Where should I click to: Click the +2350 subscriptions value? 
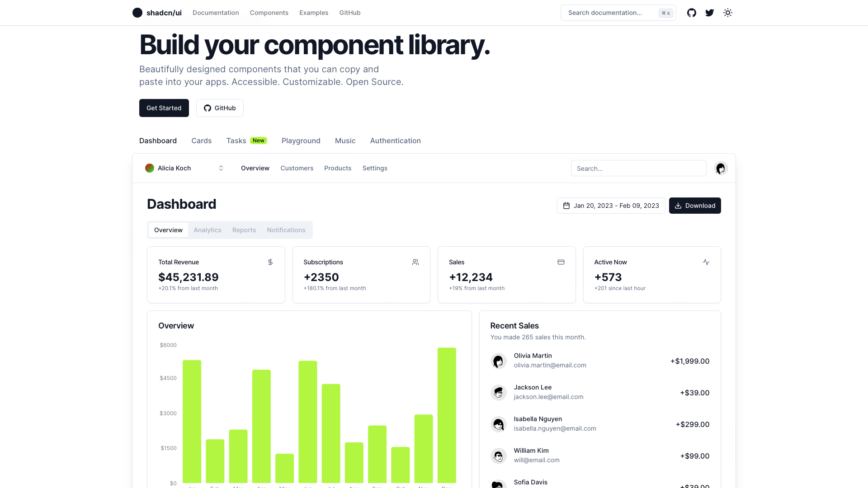click(x=321, y=277)
